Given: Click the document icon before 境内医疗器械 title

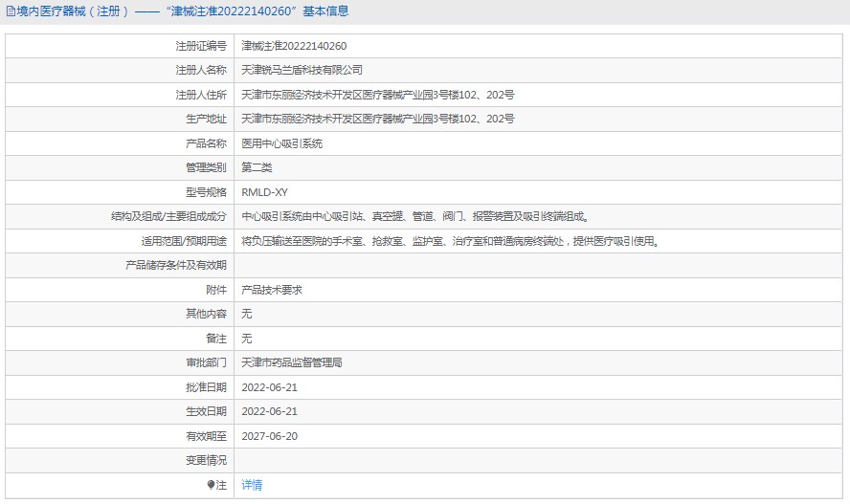Looking at the screenshot, I should (x=11, y=11).
